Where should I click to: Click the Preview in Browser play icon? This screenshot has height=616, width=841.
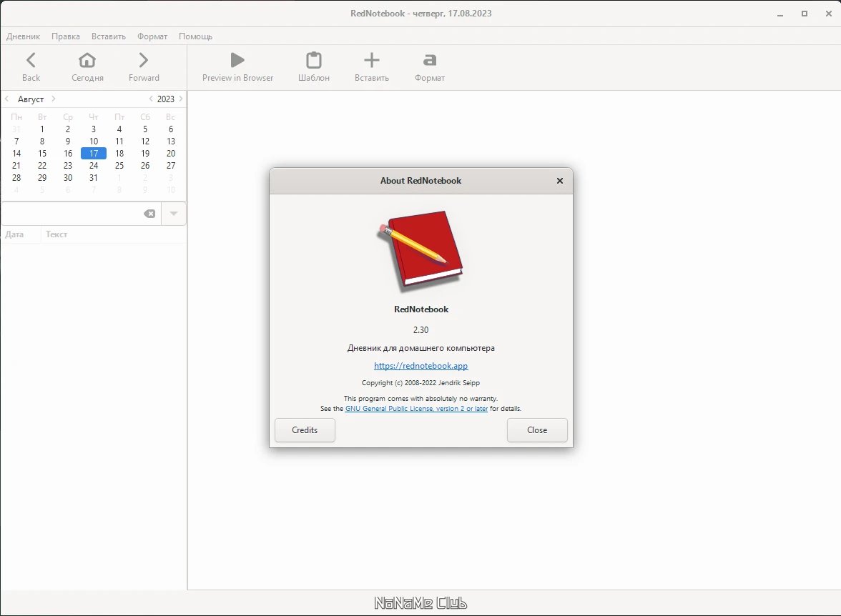click(237, 60)
